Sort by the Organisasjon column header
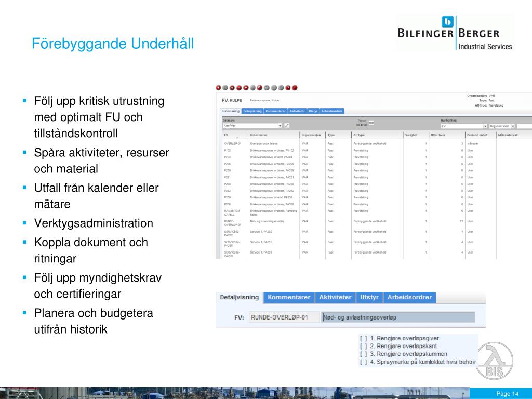Screen dimensions: 532x399 tap(312, 135)
